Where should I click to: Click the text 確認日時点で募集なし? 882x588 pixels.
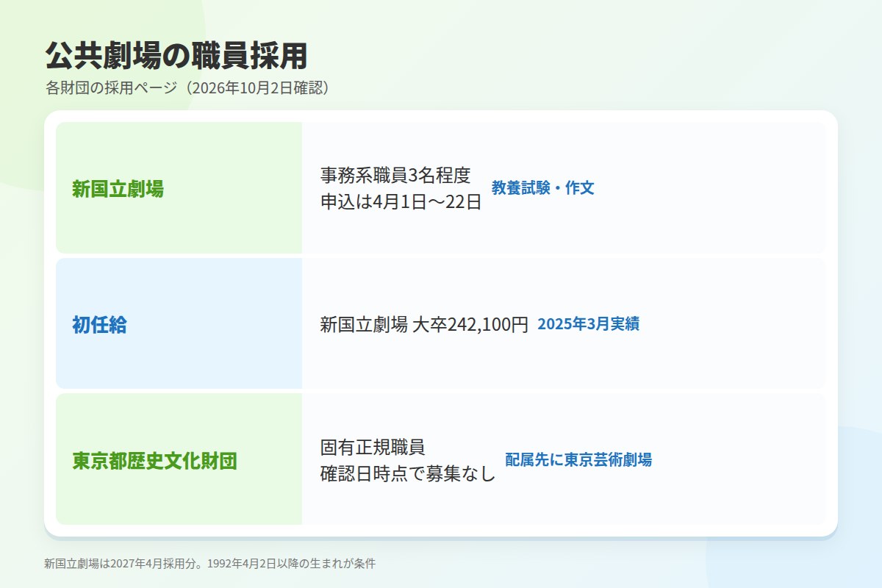click(408, 474)
